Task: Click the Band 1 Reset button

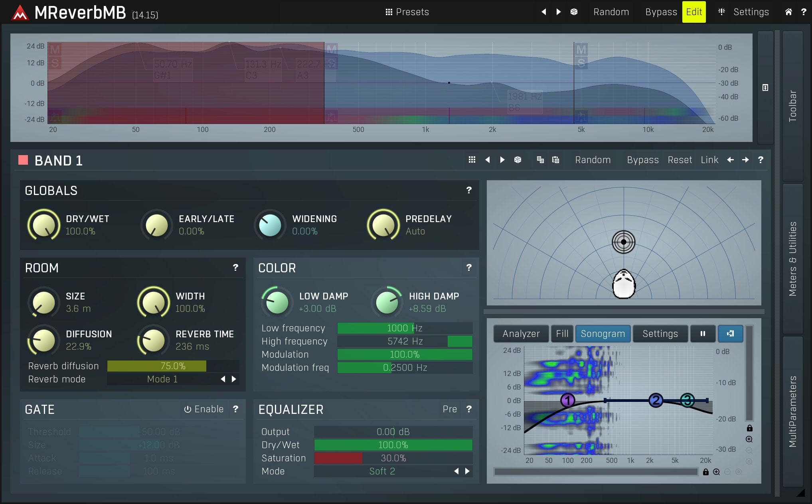Action: point(680,160)
